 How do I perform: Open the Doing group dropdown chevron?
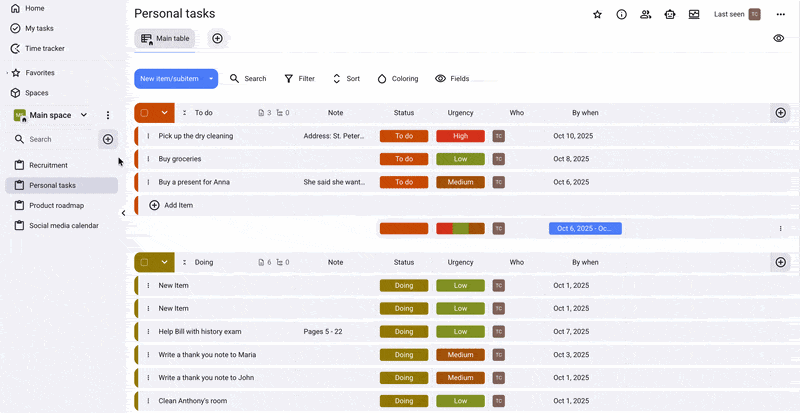(164, 262)
